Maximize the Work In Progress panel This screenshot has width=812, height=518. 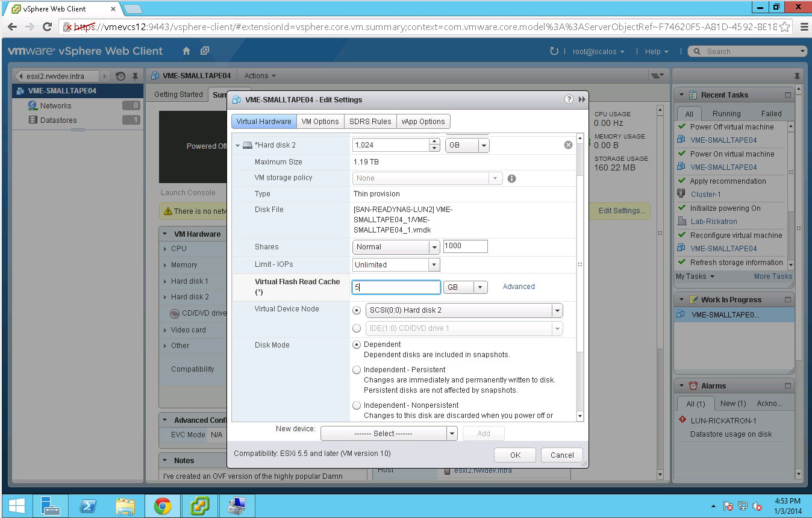(788, 299)
